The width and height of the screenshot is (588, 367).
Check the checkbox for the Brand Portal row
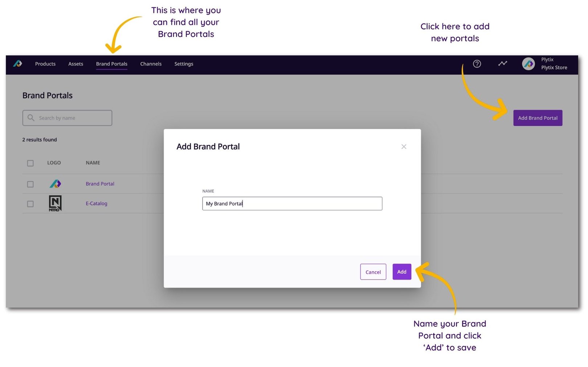click(x=30, y=184)
